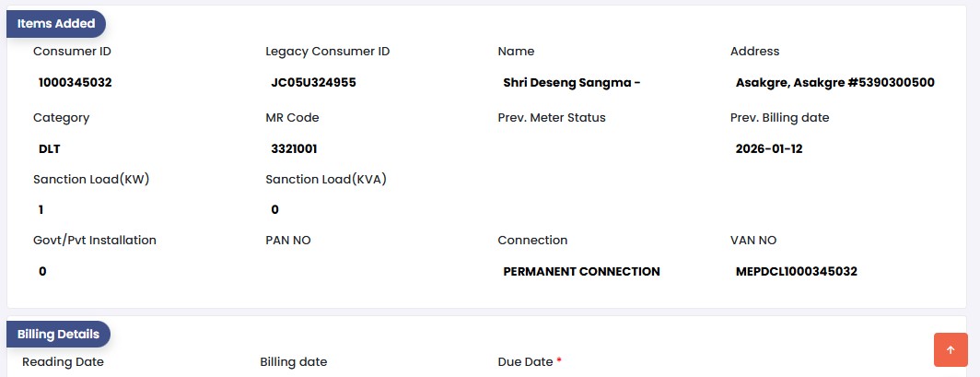The width and height of the screenshot is (980, 377).
Task: Click the name Shri Deseng Sangma
Action: [571, 82]
